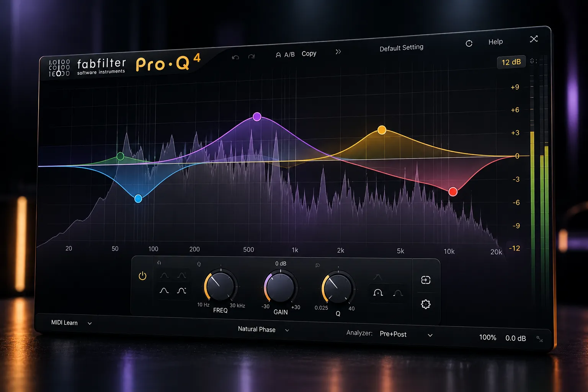
Task: Click the Analyzer: label
Action: (x=359, y=333)
